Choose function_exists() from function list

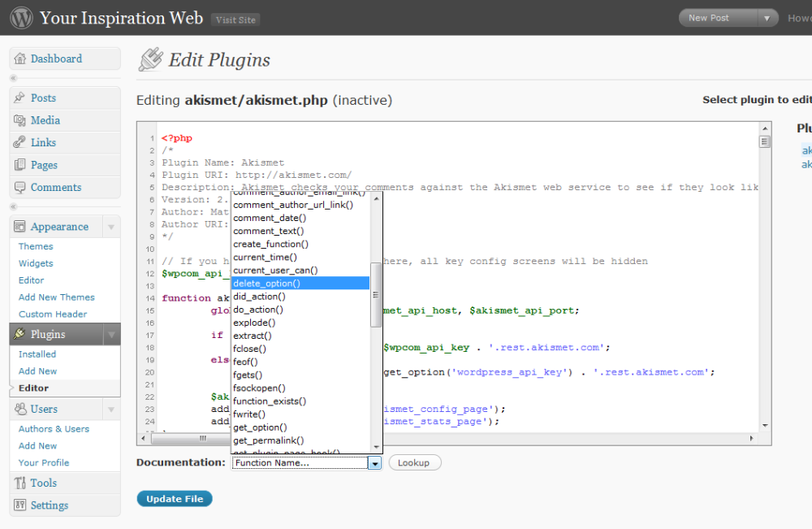[300, 401]
